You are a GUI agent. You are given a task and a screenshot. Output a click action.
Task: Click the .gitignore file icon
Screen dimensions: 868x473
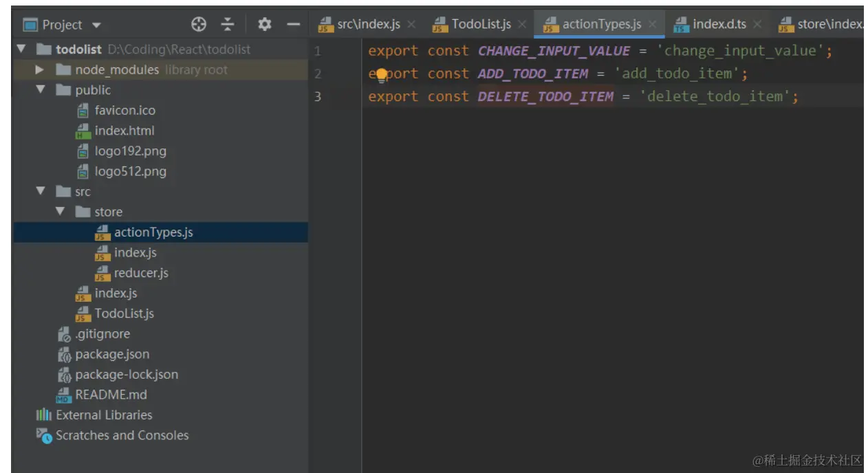click(x=64, y=334)
